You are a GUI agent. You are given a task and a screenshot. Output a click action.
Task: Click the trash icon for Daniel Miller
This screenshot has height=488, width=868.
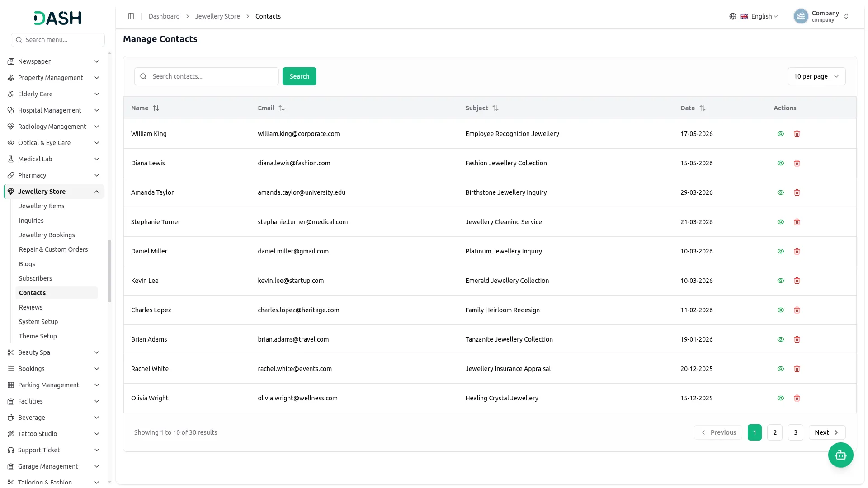coord(797,251)
